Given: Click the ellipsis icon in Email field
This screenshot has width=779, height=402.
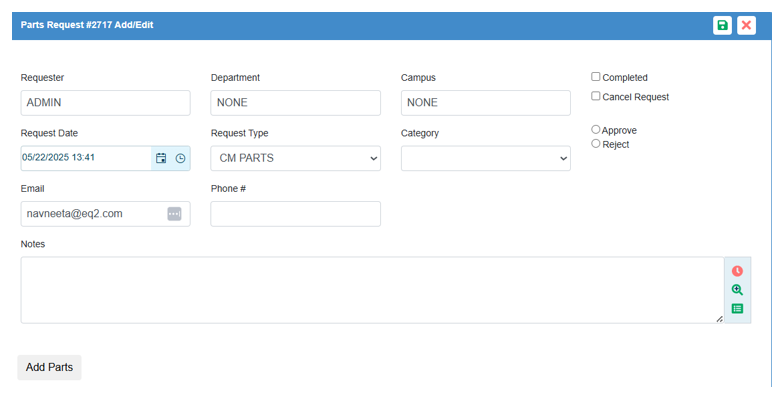Looking at the screenshot, I should point(174,213).
